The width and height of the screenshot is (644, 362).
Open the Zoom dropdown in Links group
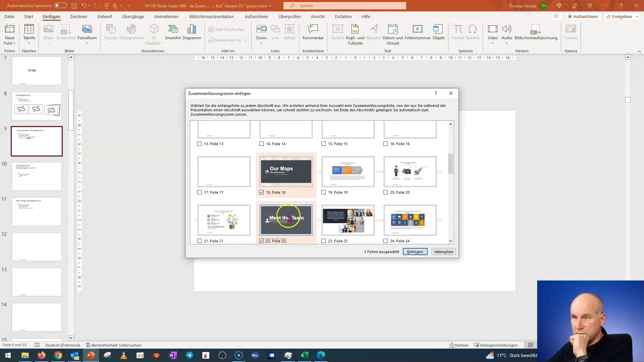(x=261, y=43)
